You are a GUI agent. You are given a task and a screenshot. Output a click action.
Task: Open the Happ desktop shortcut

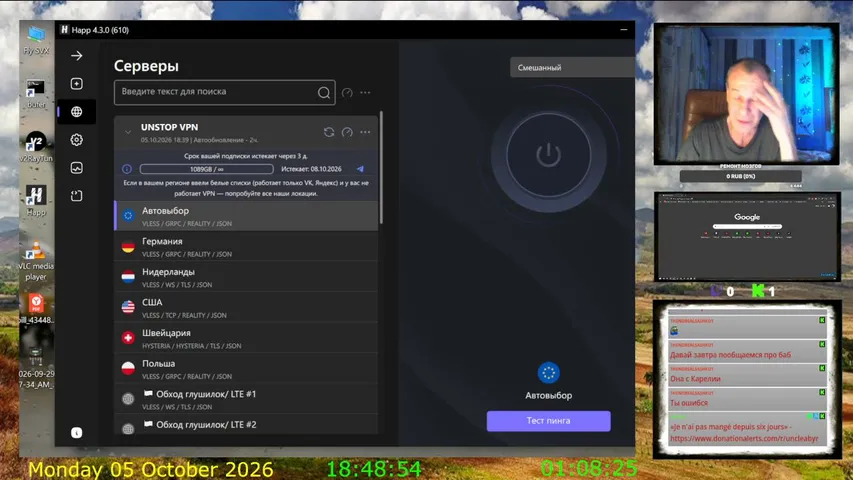[x=36, y=201]
